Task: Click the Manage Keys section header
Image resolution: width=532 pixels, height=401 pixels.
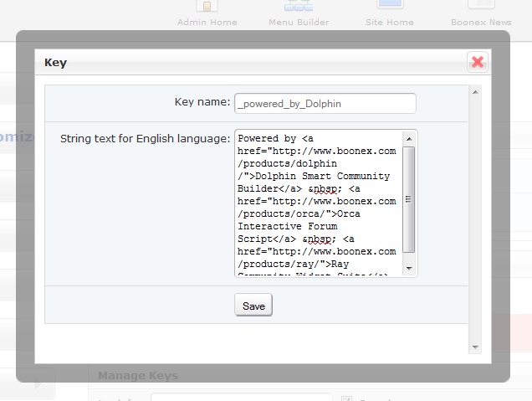Action: tap(138, 376)
